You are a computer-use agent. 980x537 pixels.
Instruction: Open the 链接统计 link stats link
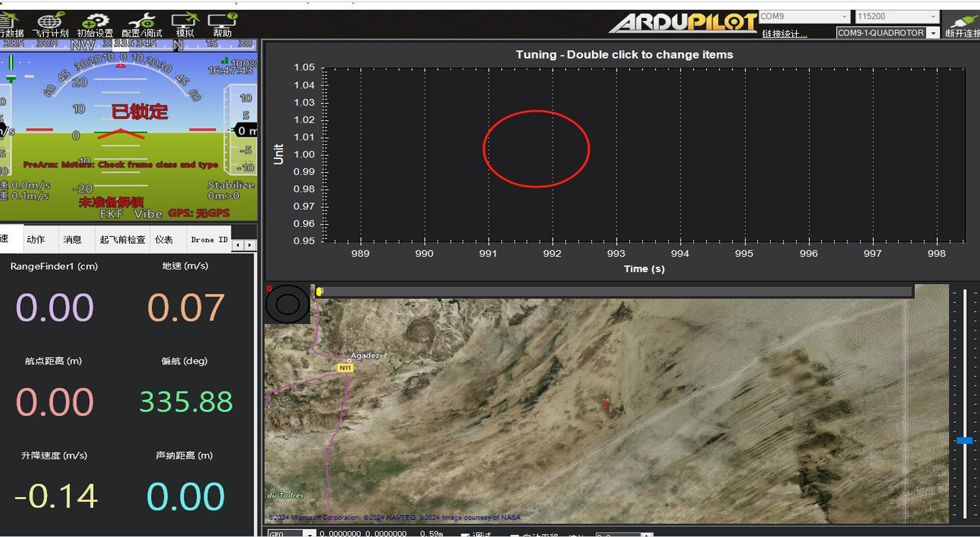[784, 34]
